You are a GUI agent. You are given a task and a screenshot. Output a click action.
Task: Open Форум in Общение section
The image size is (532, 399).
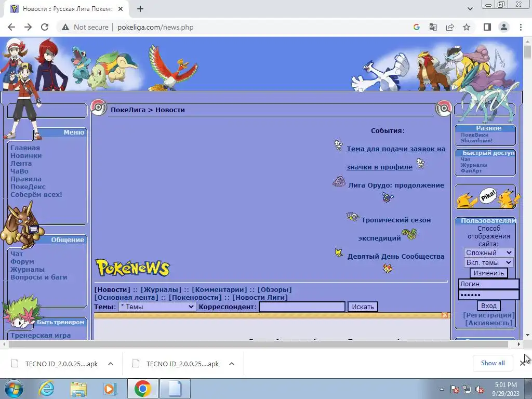(22, 262)
